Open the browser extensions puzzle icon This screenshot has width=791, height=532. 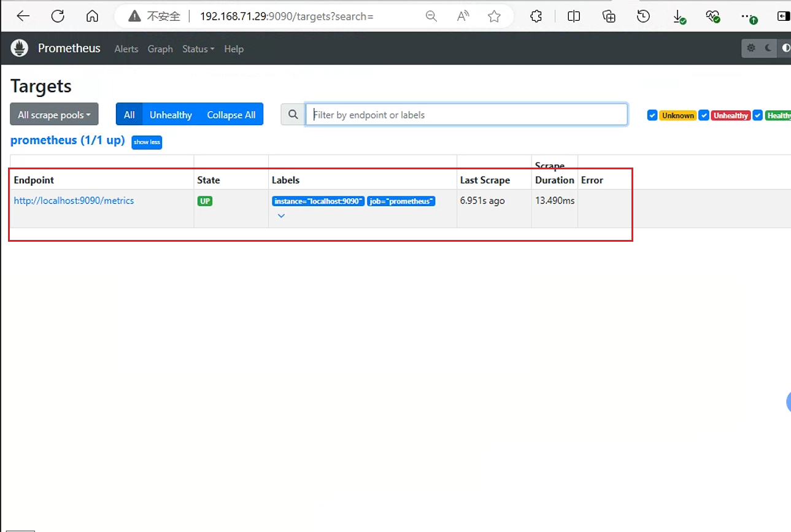coord(536,17)
